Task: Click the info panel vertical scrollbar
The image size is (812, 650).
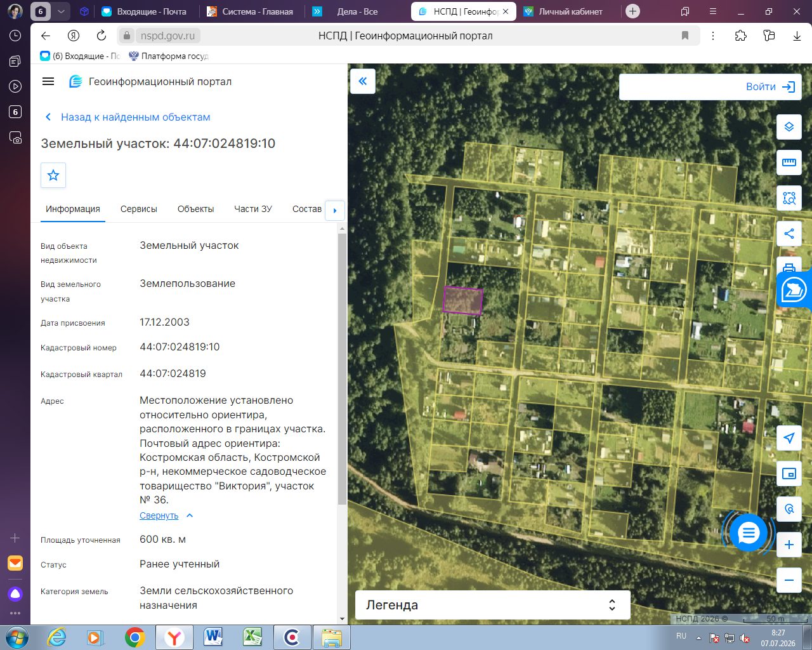Action: [x=343, y=369]
